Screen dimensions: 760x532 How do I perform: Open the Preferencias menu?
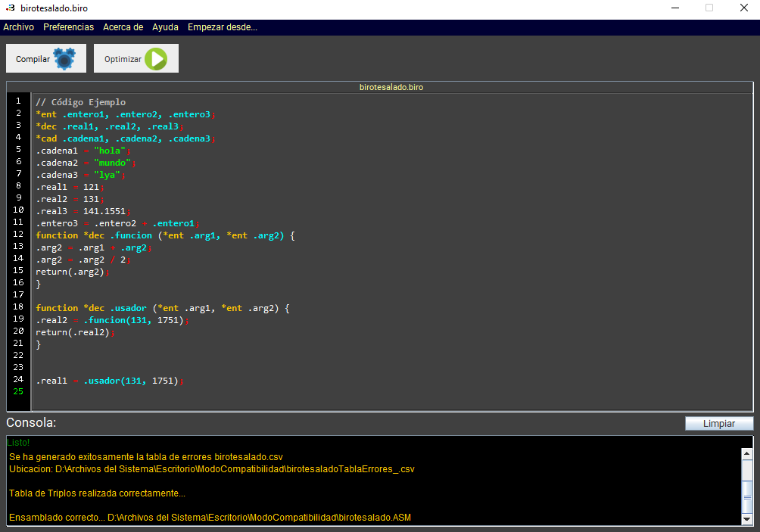click(x=68, y=26)
